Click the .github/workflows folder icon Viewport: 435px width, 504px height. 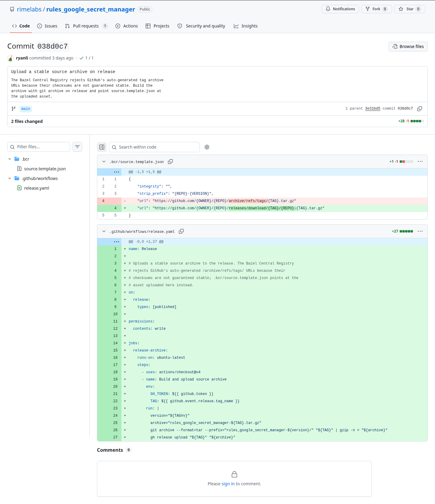(17, 178)
